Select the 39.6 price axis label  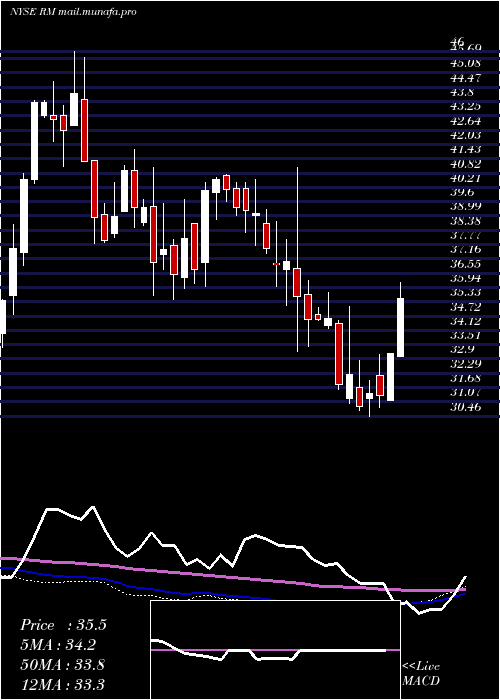(x=462, y=192)
